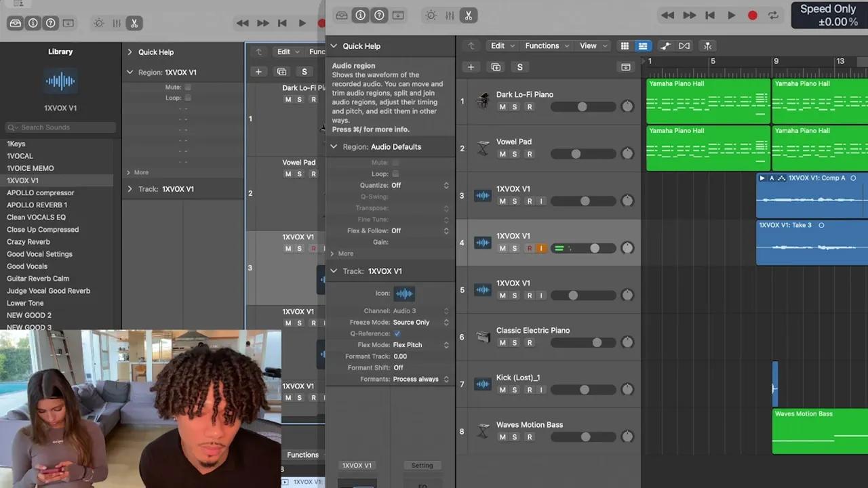Click the up-arrow button left of Edit
The height and width of the screenshot is (488, 868).
pos(471,45)
